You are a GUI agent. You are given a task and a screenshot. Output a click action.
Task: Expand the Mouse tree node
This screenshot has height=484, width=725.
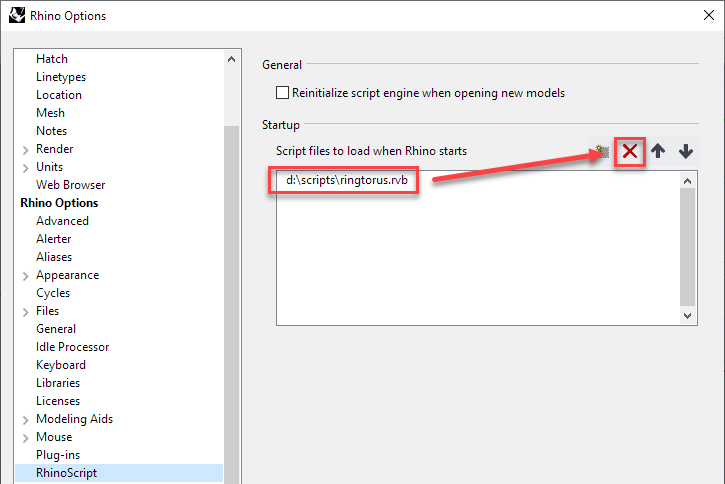tap(26, 437)
